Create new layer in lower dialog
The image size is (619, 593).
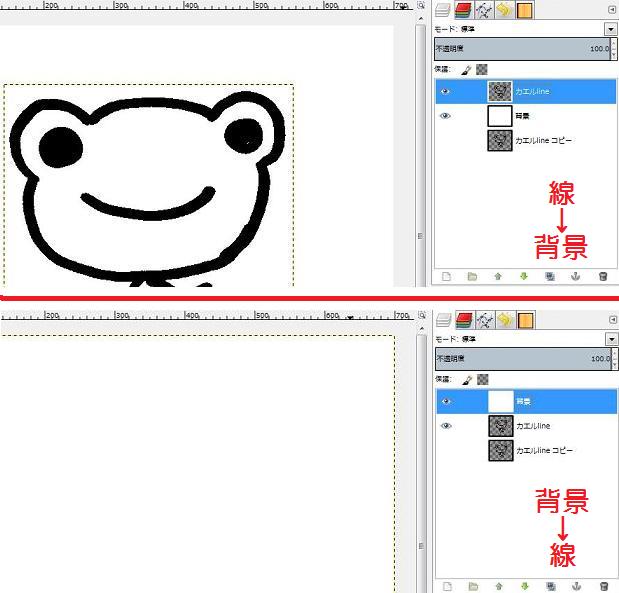pos(447,586)
